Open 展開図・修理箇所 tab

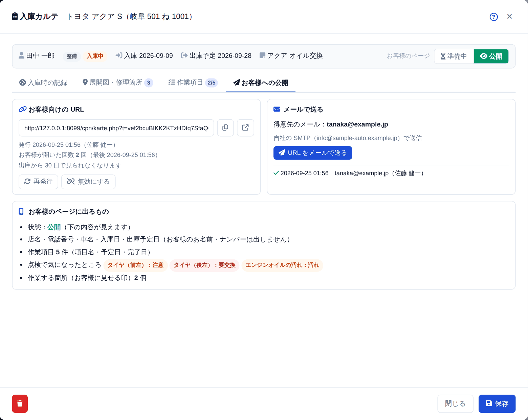click(118, 83)
